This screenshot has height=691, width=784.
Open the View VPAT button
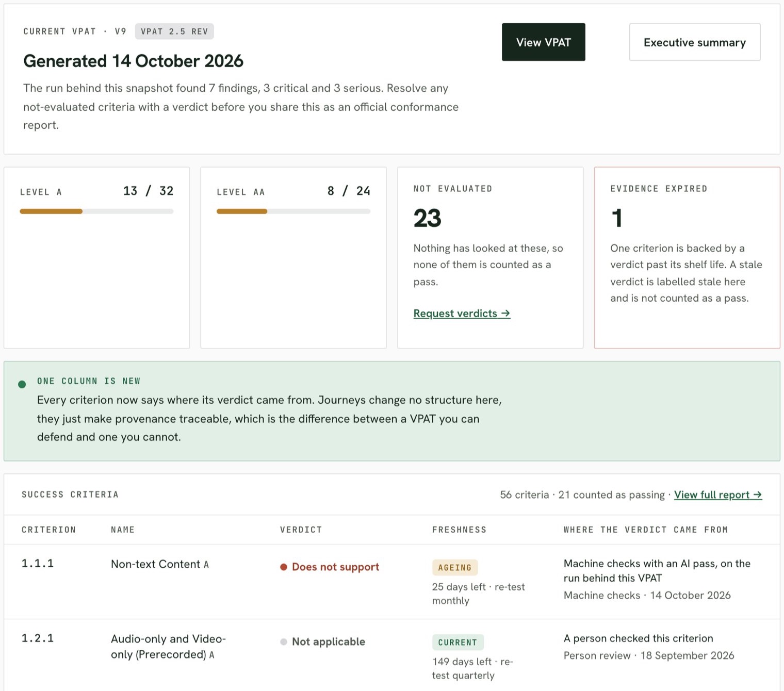[x=543, y=42]
